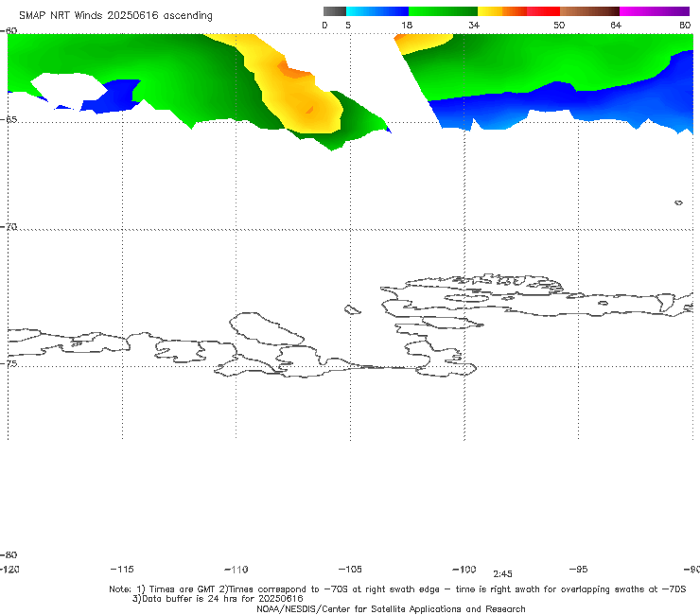Image resolution: width=700 pixels, height=615 pixels.
Task: Click the brown segment of the color bar
Action: pyautogui.click(x=589, y=11)
